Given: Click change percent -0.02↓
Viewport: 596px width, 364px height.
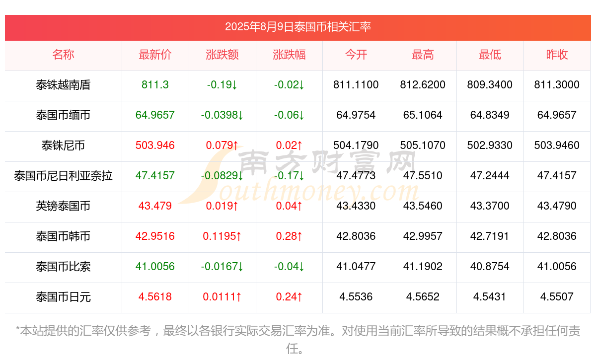Looking at the screenshot, I should pos(289,85).
